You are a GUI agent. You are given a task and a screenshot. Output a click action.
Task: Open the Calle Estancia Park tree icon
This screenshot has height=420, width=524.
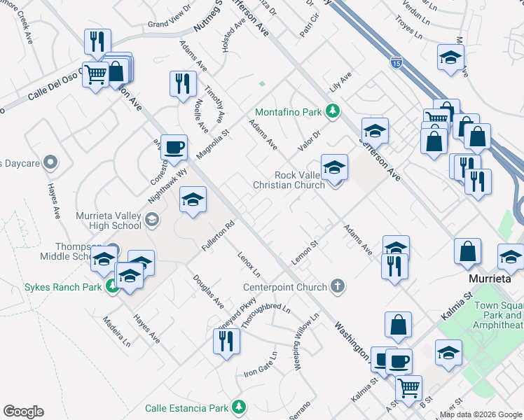239,407
